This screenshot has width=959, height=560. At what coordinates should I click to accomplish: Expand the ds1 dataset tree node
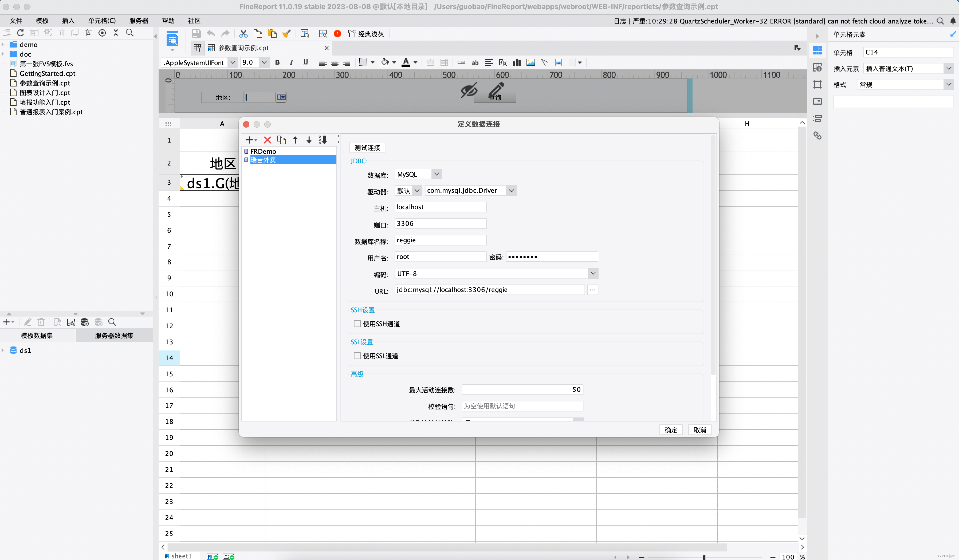(x=3, y=350)
